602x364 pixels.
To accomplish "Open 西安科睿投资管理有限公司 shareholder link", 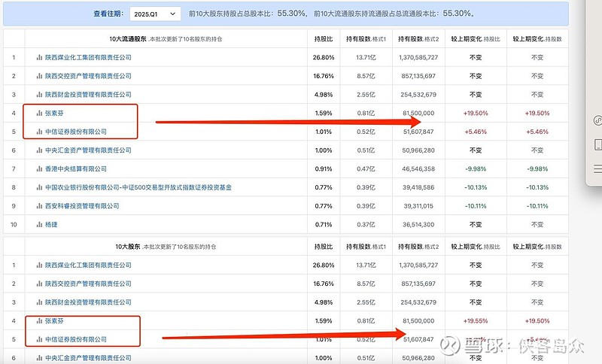I will click(82, 206).
